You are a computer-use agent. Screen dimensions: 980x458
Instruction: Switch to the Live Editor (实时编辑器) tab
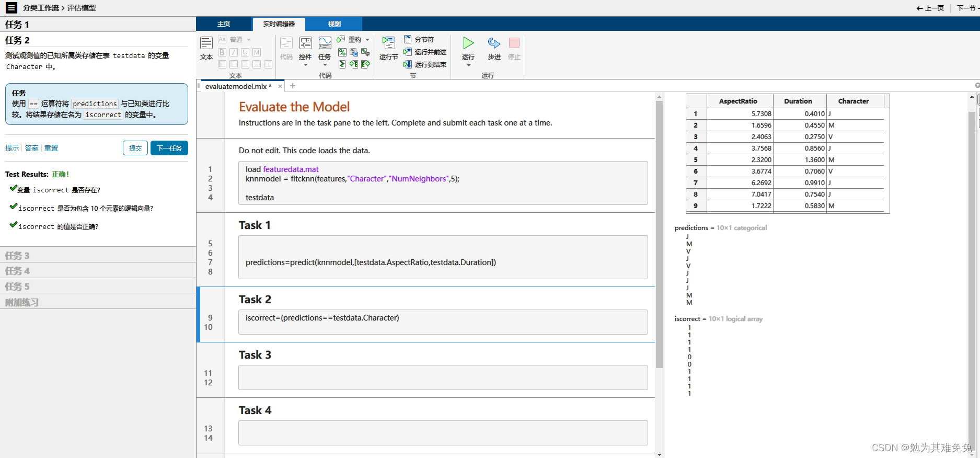(x=279, y=24)
